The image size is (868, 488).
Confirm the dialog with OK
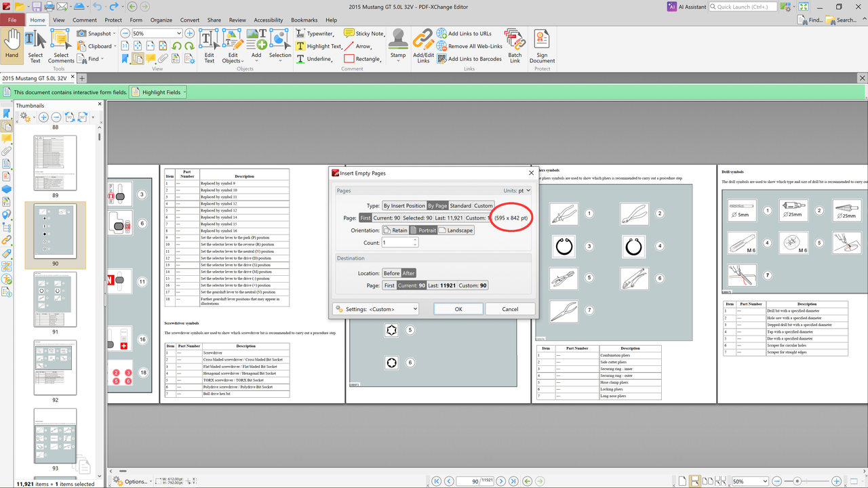[458, 309]
